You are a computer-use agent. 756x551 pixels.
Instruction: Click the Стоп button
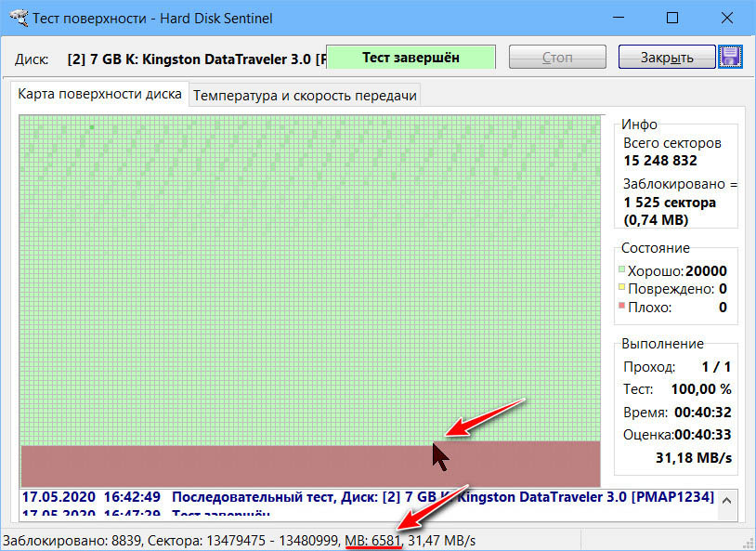(x=557, y=58)
